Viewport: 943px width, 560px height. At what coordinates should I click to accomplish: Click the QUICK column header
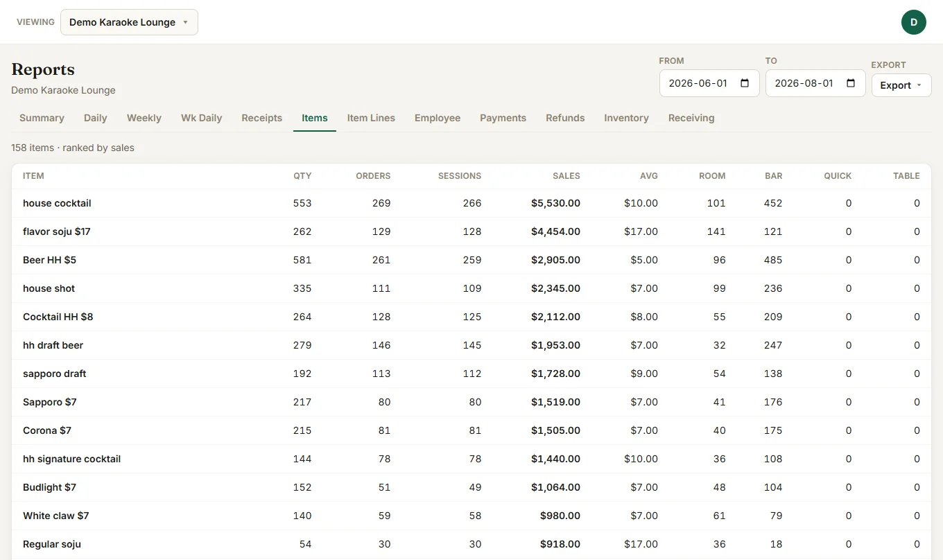[838, 176]
